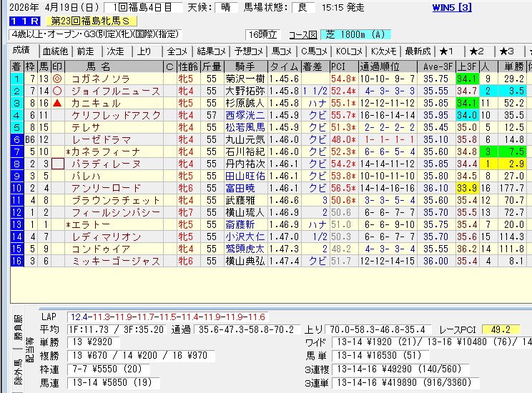Image resolution: width=532 pixels, height=393 pixels.
Task: Toggle the empty mark box for パラディレーヌ
Action: (x=57, y=164)
